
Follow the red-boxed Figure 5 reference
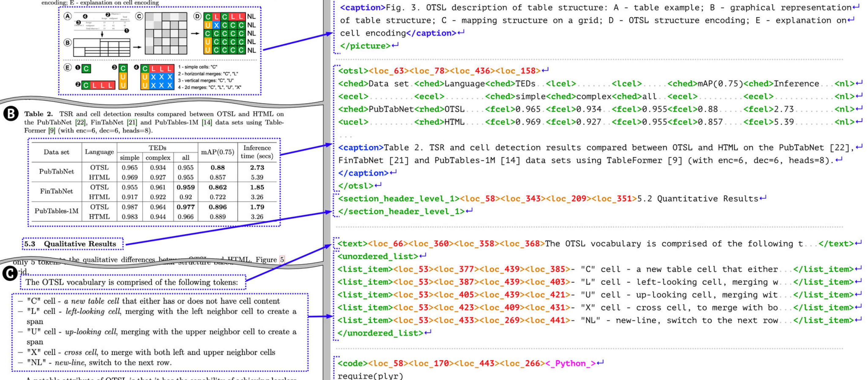pos(282,259)
